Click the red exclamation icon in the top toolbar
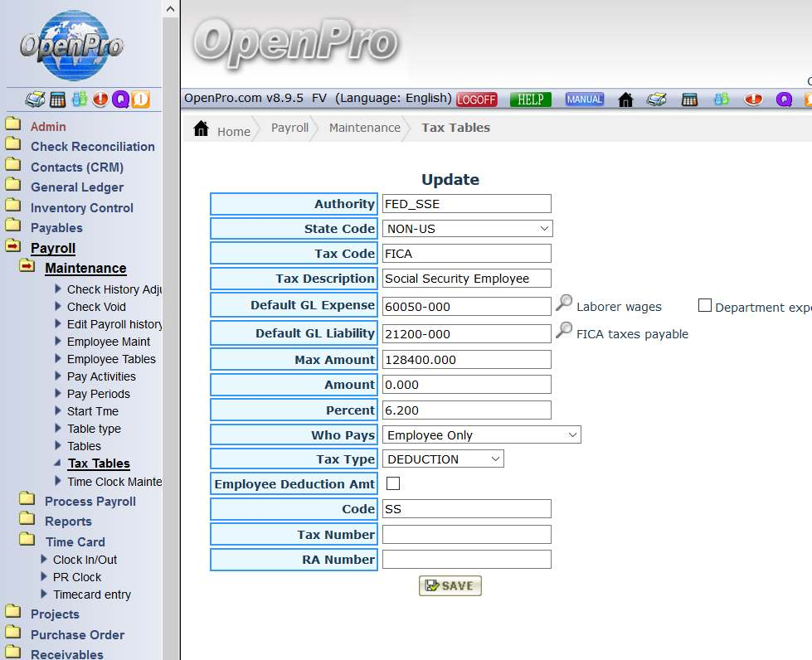The image size is (812, 660). (x=753, y=99)
